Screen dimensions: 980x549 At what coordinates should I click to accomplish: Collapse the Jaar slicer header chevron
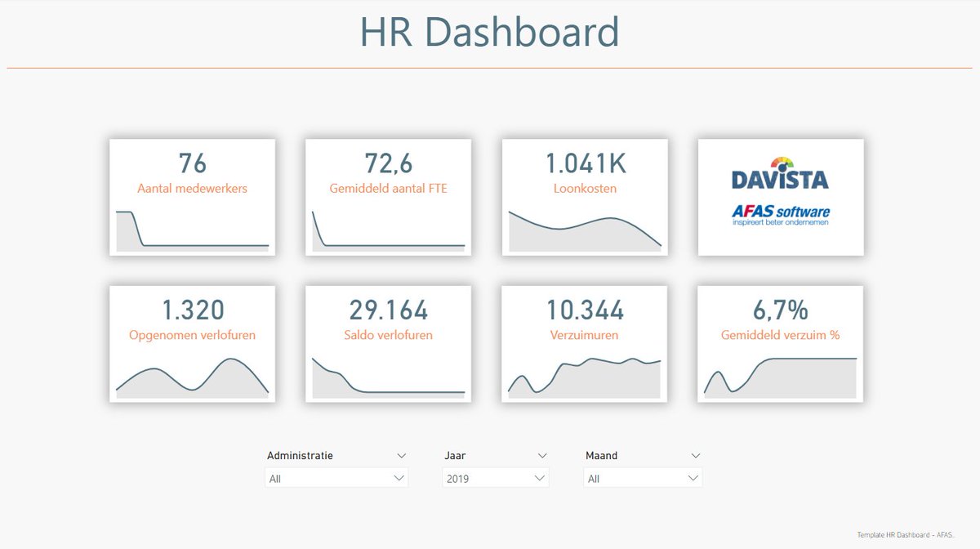point(541,455)
